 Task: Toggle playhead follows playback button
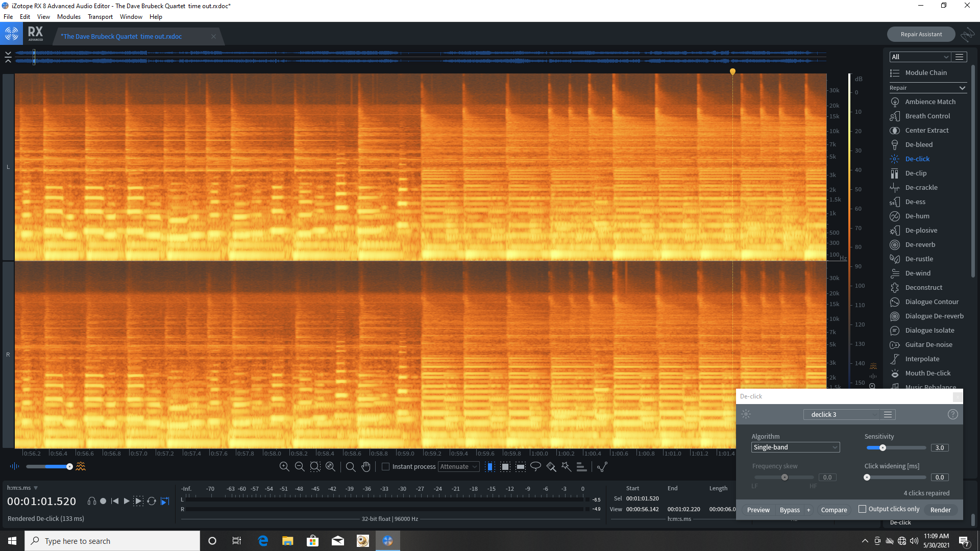[165, 501]
